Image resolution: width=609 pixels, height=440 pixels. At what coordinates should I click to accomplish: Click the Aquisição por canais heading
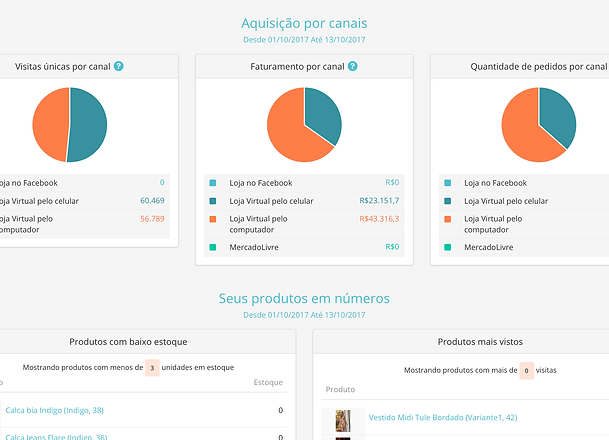[x=304, y=23]
